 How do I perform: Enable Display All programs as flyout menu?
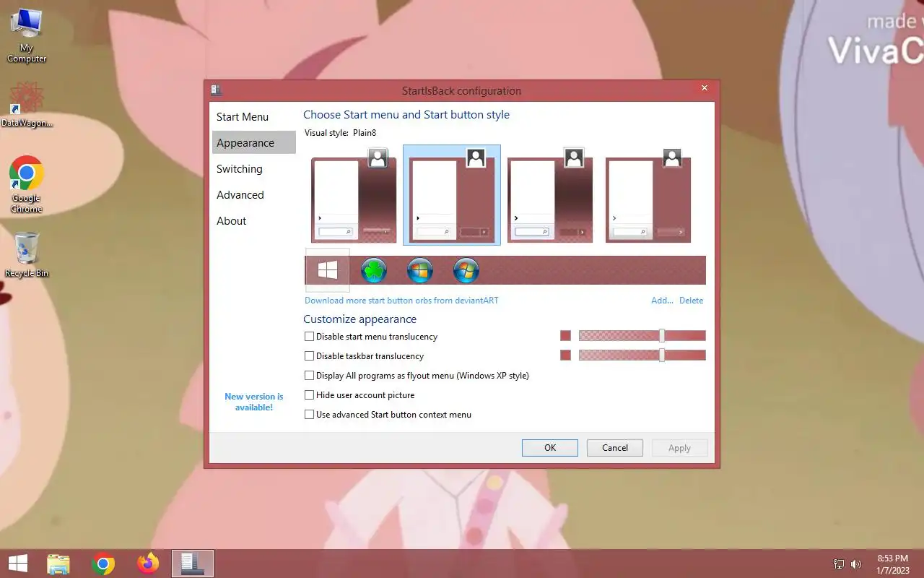pos(417,376)
